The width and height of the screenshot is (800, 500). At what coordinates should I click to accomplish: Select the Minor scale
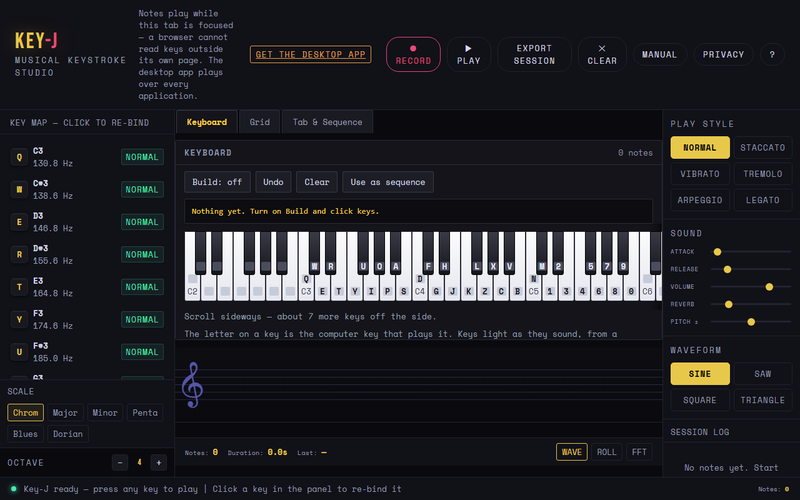(x=105, y=413)
